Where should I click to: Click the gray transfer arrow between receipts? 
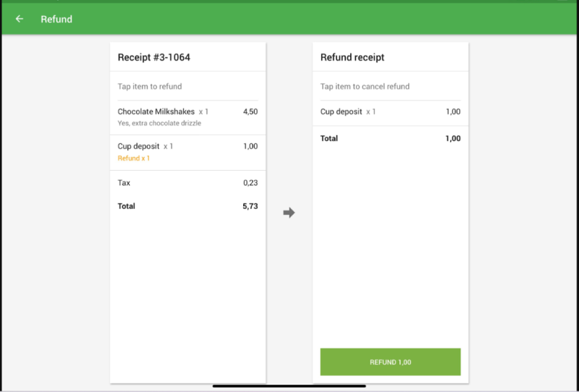click(x=289, y=213)
